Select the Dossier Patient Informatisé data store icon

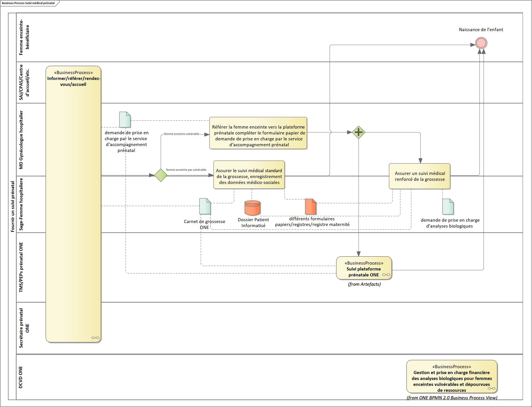pyautogui.click(x=252, y=208)
